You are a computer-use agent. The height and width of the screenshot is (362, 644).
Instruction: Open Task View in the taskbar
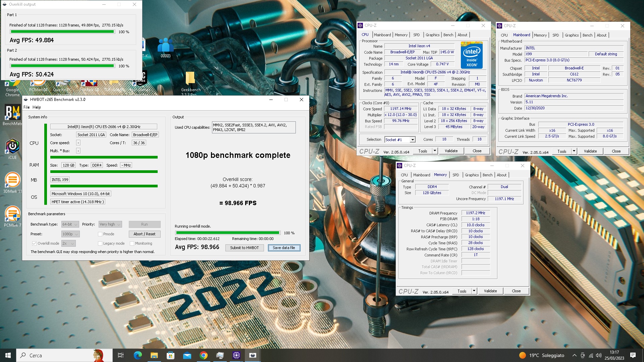pyautogui.click(x=121, y=355)
